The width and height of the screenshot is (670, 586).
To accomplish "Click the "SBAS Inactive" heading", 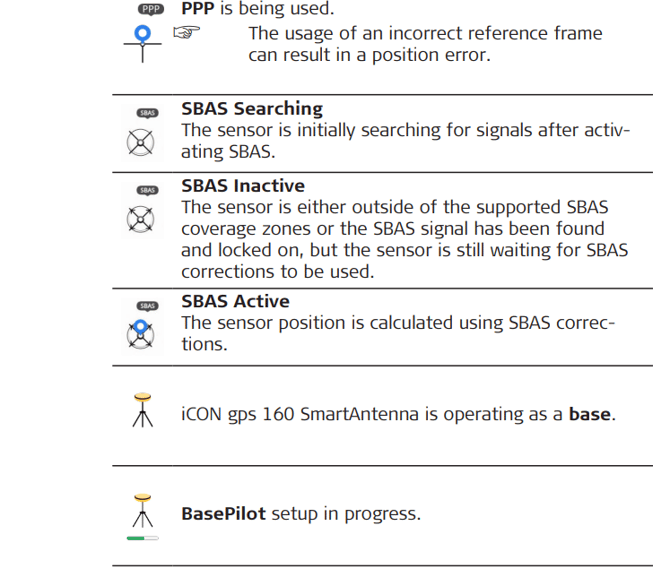I will pos(242,186).
